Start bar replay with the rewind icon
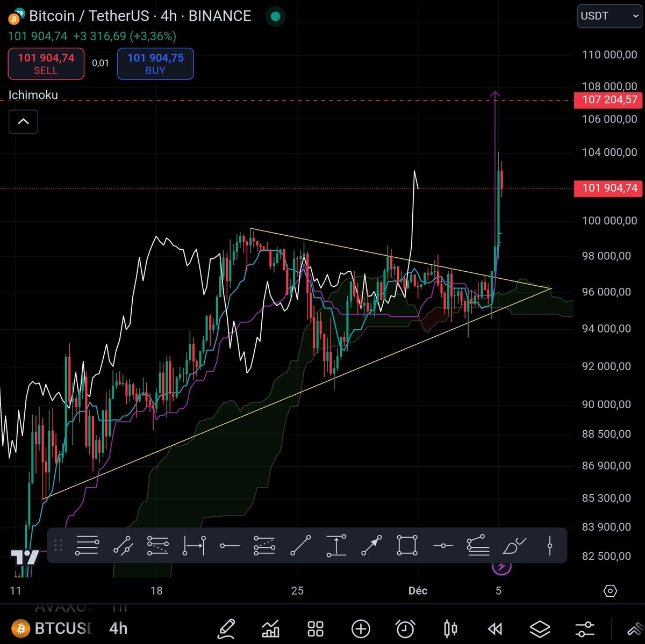The width and height of the screenshot is (645, 644). click(495, 628)
